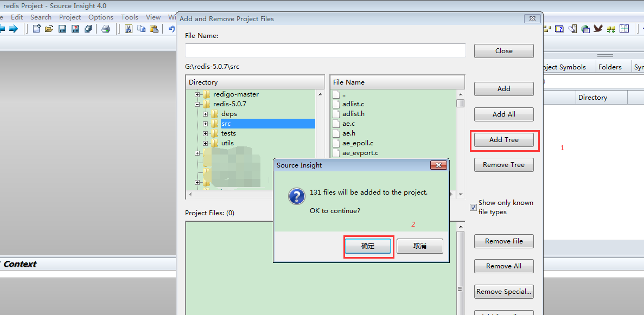This screenshot has width=644, height=315.
Task: Click the Remove All button
Action: click(504, 266)
